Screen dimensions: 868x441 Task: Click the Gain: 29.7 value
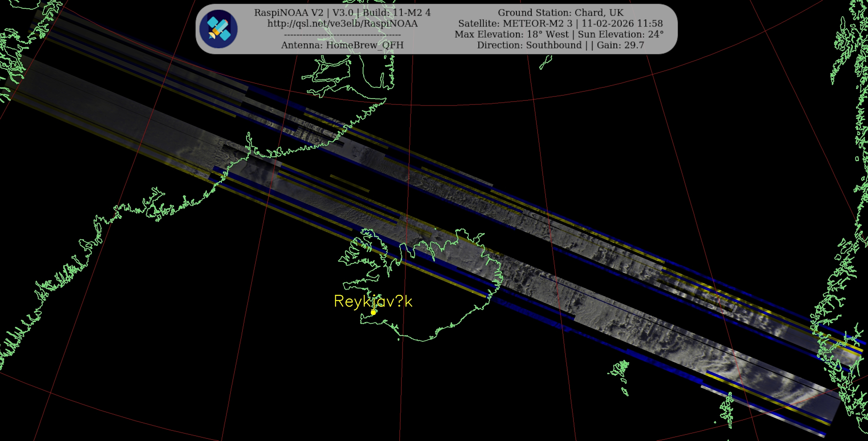pos(620,45)
